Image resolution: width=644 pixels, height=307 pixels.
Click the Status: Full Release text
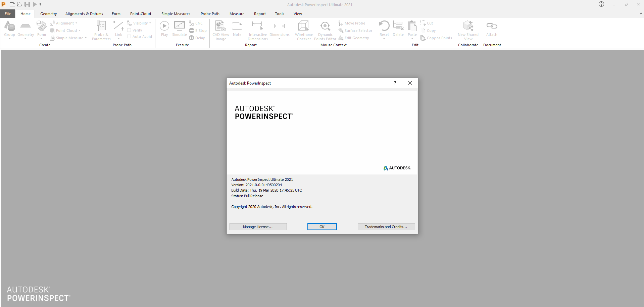247,196
